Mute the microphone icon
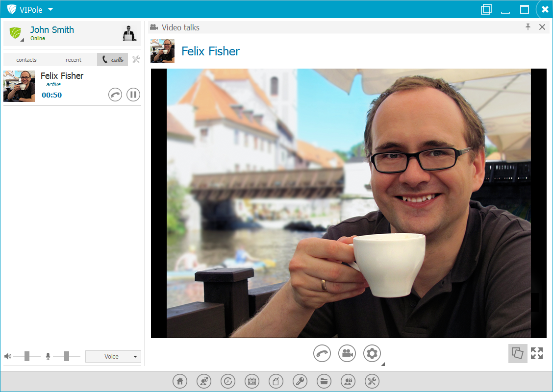This screenshot has height=392, width=553. tap(48, 356)
